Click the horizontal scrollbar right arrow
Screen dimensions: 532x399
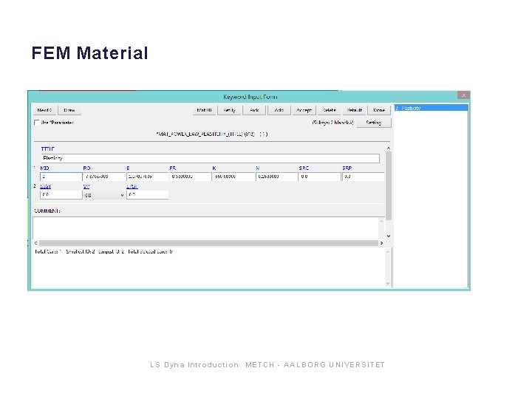[381, 243]
